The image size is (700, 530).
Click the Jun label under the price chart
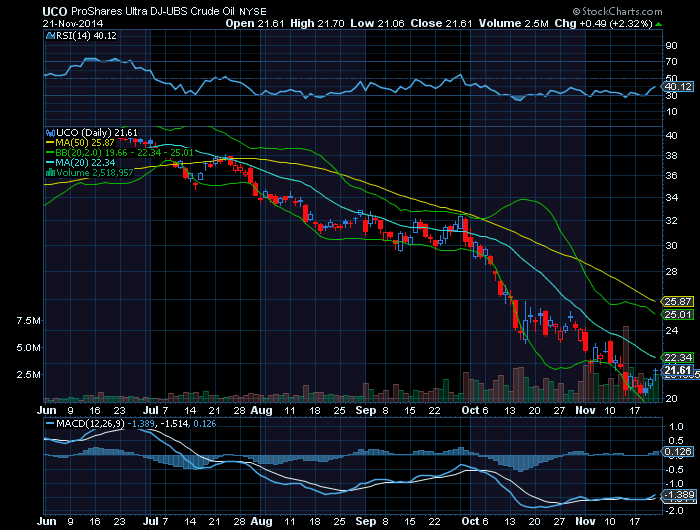(47, 410)
